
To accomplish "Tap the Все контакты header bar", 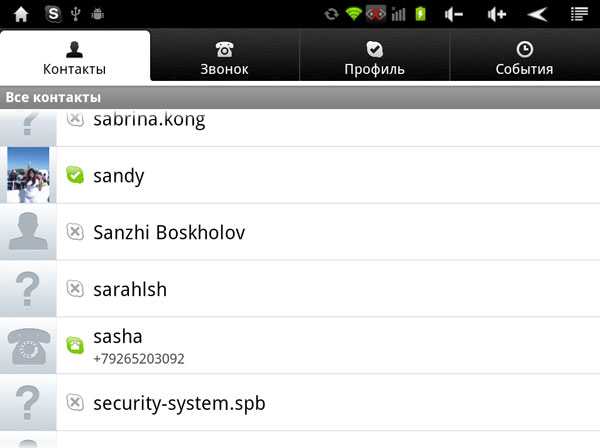I will (x=300, y=98).
